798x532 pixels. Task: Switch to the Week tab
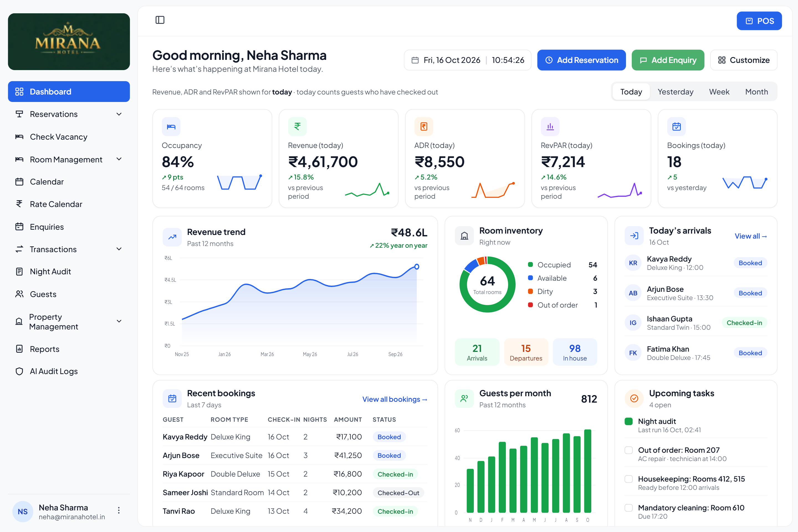click(x=719, y=92)
